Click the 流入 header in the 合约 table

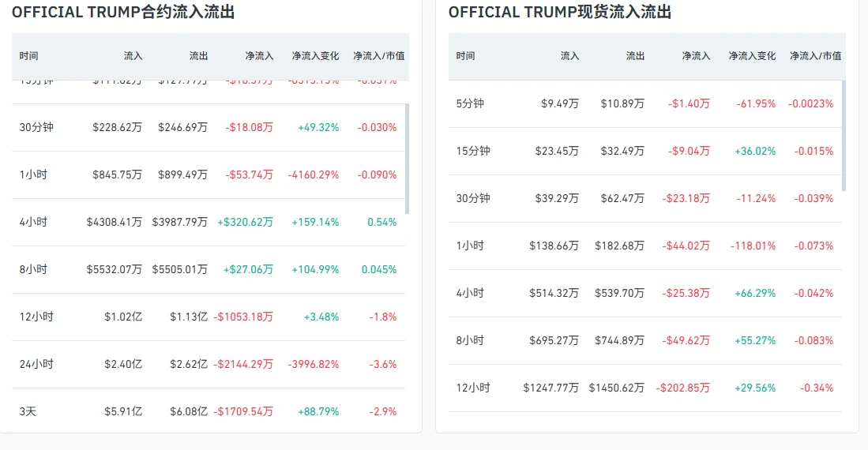point(133,56)
